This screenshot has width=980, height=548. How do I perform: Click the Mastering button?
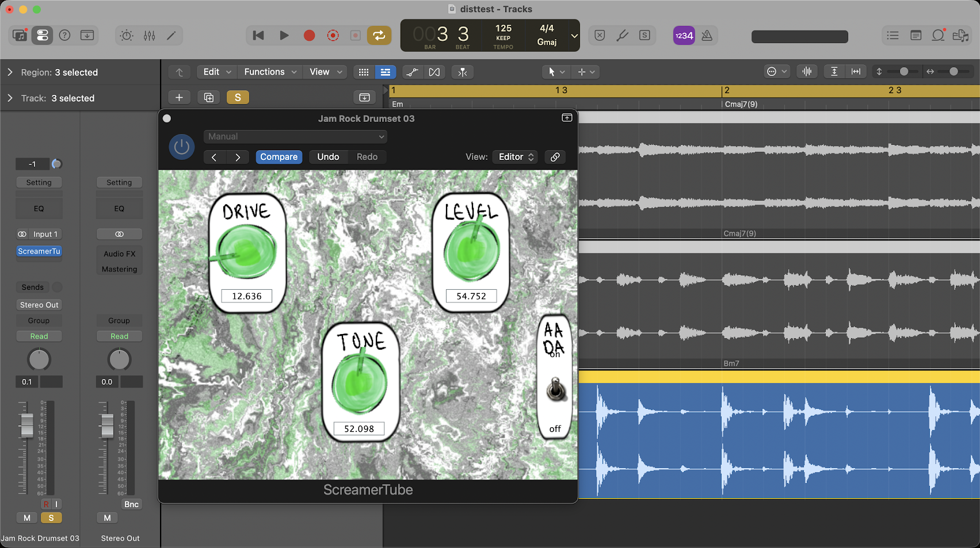pyautogui.click(x=120, y=269)
